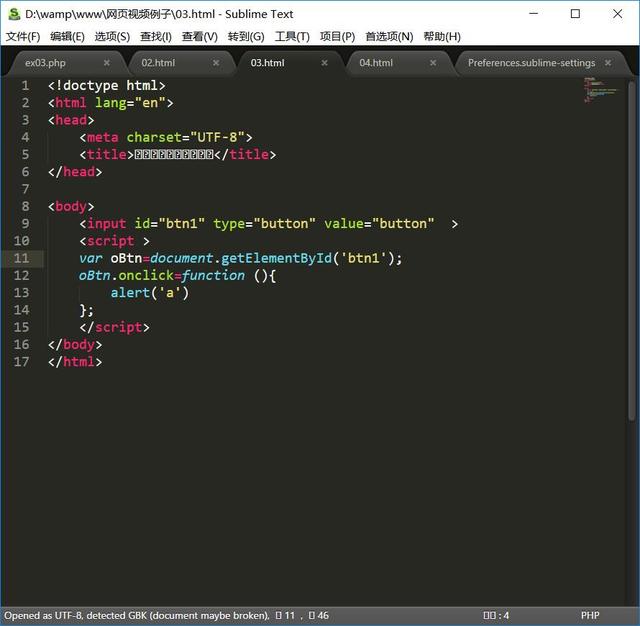Click oBtn.onclick on line 12
This screenshot has width=640, height=626.
[x=126, y=275]
